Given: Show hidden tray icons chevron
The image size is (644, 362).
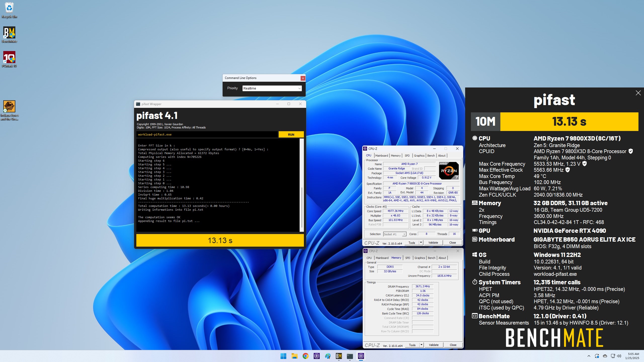Looking at the screenshot, I should [x=589, y=356].
